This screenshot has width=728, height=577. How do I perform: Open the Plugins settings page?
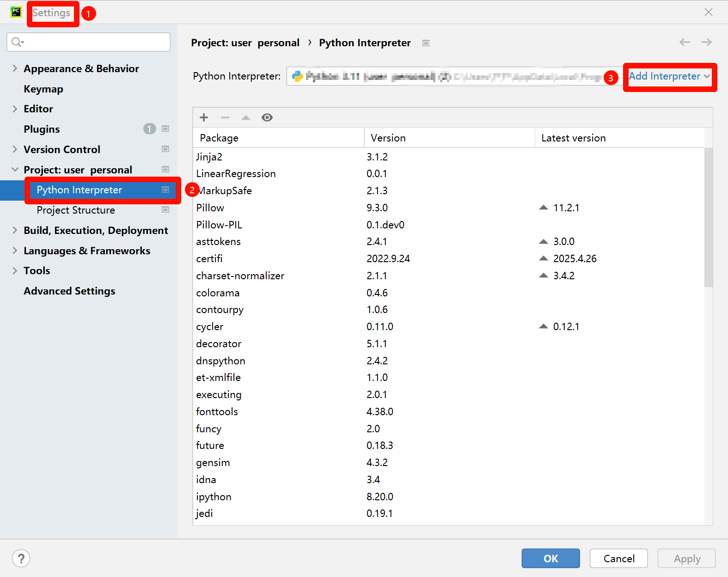pyautogui.click(x=42, y=129)
